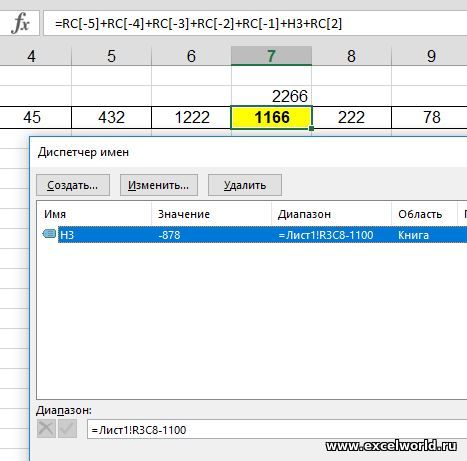Viewport: 467px width, 461px height.
Task: Select column 5 header
Action: (111, 56)
